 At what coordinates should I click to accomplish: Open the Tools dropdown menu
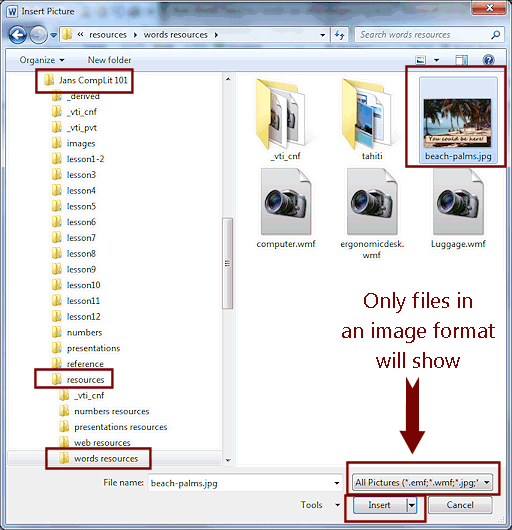[320, 505]
